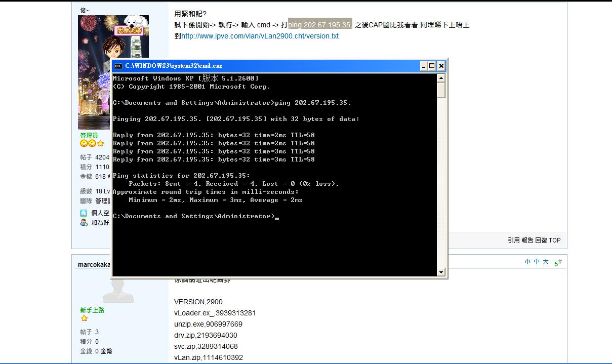Viewport: 612px width, 364px height.
Task: Click the 引用 quote link
Action: [x=514, y=240]
